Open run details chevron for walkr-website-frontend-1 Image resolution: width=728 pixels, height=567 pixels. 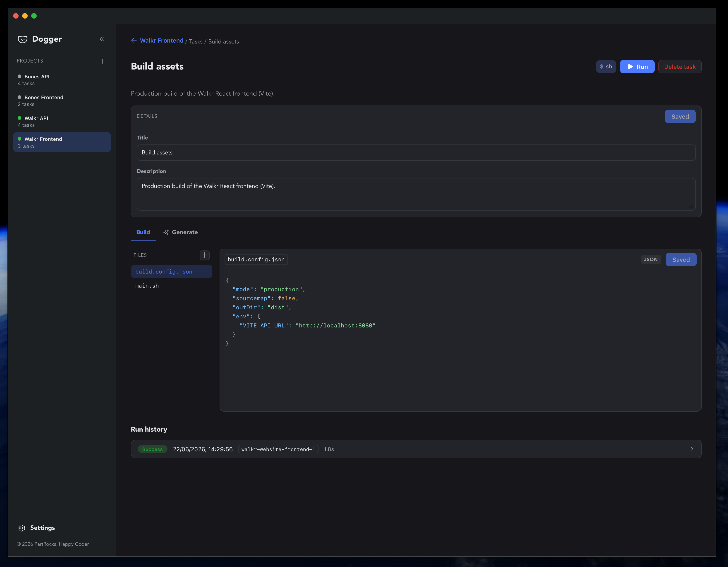[692, 449]
